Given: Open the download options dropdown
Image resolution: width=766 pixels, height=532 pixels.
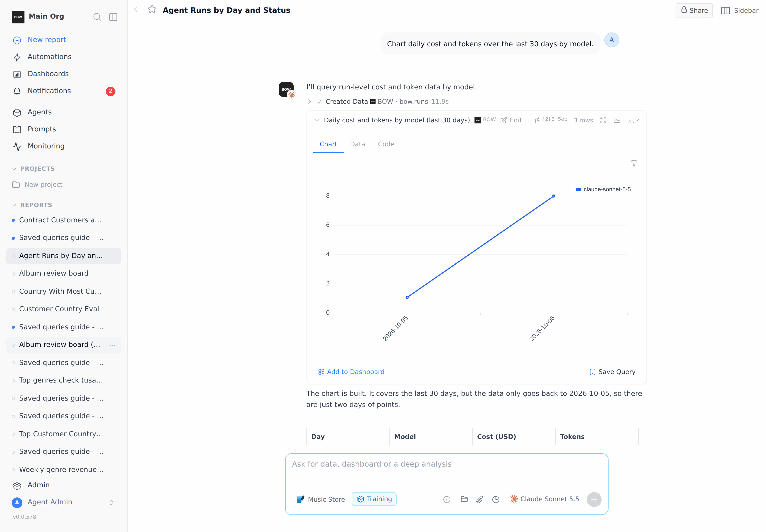Looking at the screenshot, I should [x=633, y=120].
